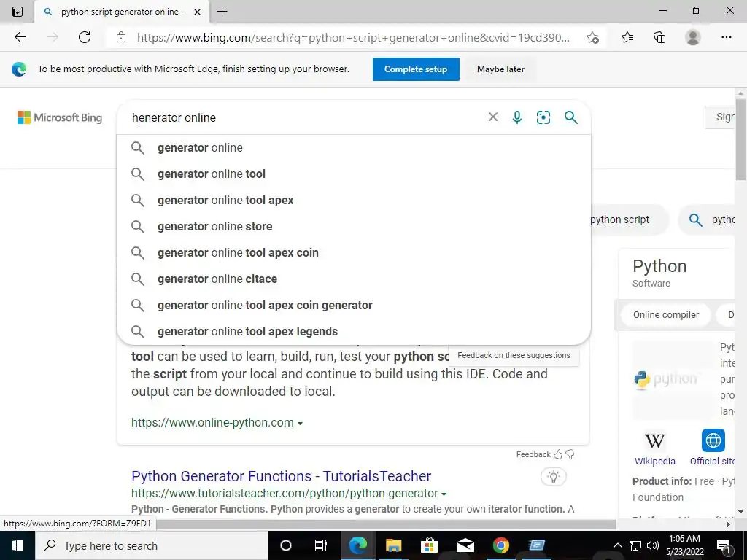The image size is (747, 560).
Task: Expand tutorialsteacher URL dropdown arrow
Action: [x=444, y=494]
